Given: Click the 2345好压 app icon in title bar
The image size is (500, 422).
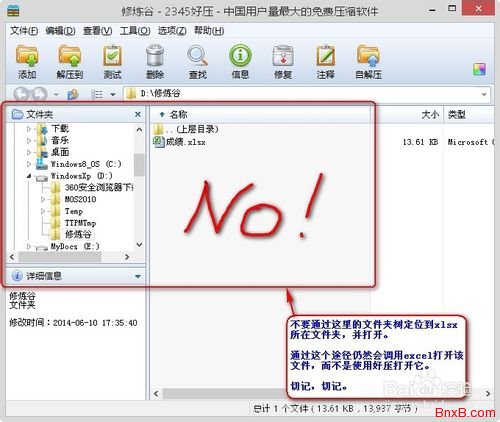Looking at the screenshot, I should (13, 11).
